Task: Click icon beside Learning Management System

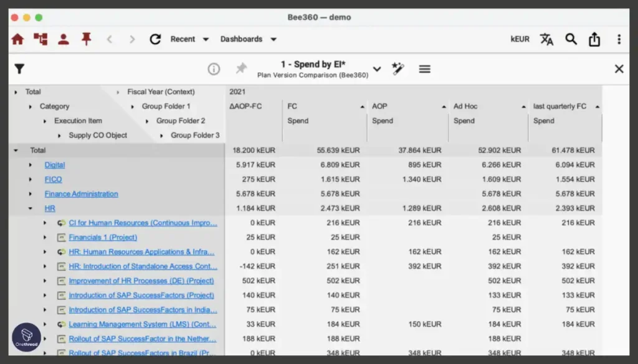Action: click(62, 324)
